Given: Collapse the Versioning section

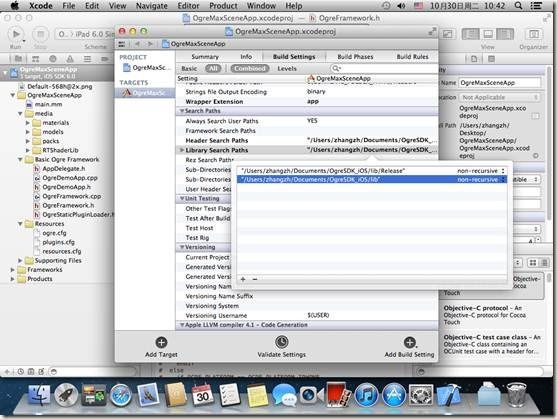Looking at the screenshot, I should pyautogui.click(x=182, y=247).
